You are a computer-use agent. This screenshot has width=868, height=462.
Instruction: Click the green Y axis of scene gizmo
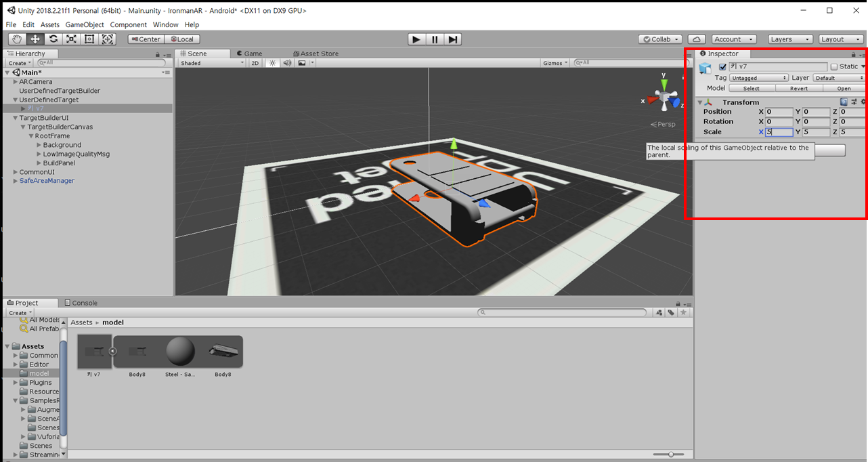coord(664,83)
